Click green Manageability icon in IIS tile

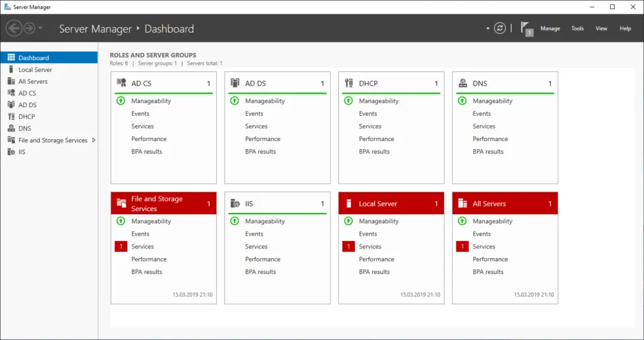[235, 221]
